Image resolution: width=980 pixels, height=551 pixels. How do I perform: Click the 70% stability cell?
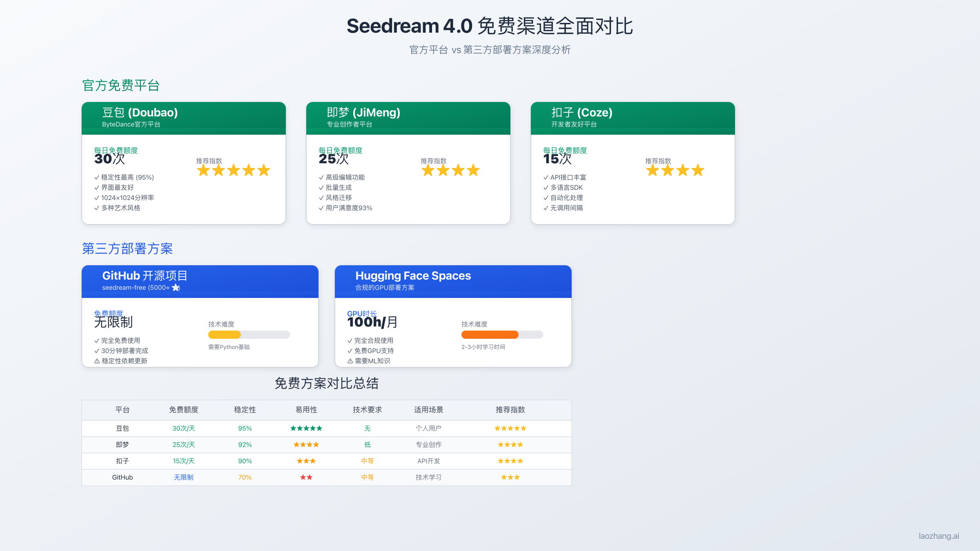pyautogui.click(x=245, y=477)
